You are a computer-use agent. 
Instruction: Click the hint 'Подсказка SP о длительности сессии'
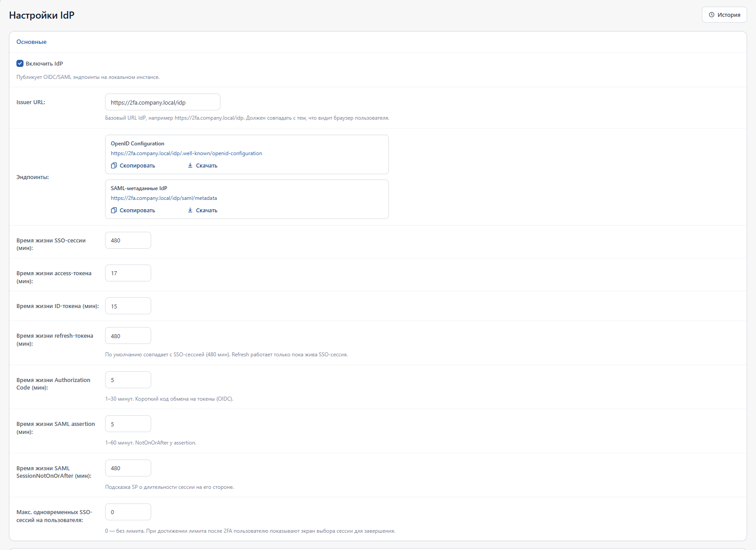click(169, 487)
